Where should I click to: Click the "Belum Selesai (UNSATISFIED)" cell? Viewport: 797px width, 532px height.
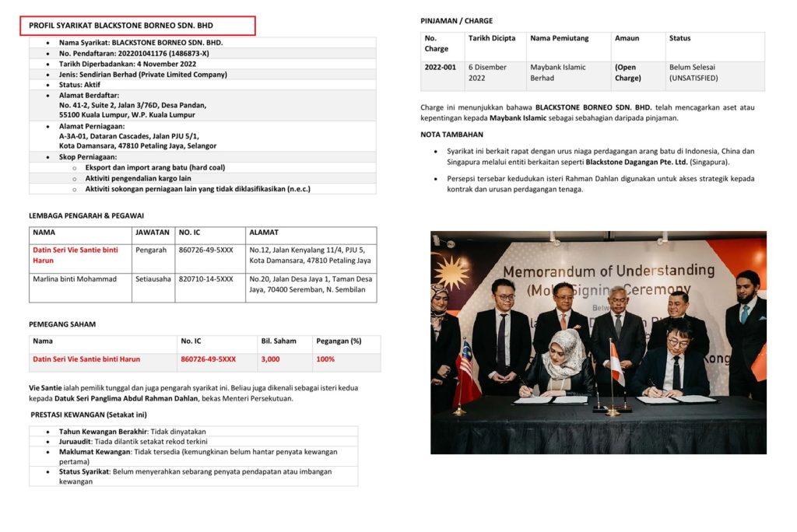693,72
